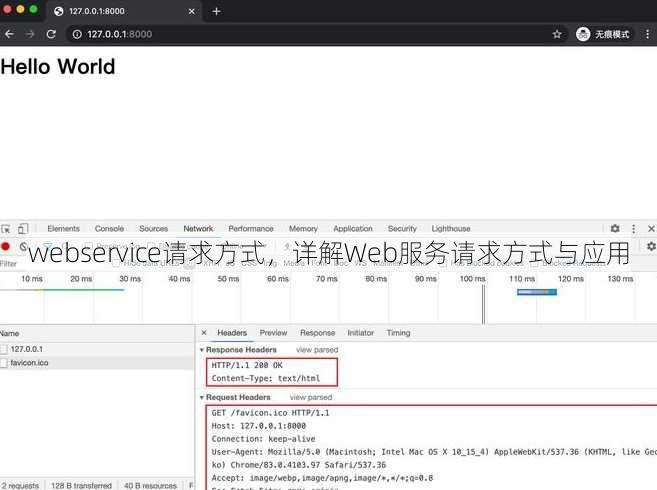Switch to the Memory panel
This screenshot has width=657, height=490.
303,229
